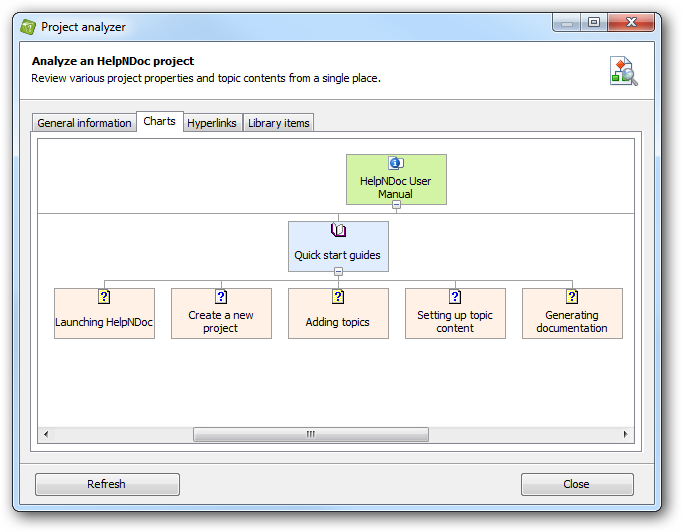
Task: Maximize the Project analyzer window
Action: point(594,23)
